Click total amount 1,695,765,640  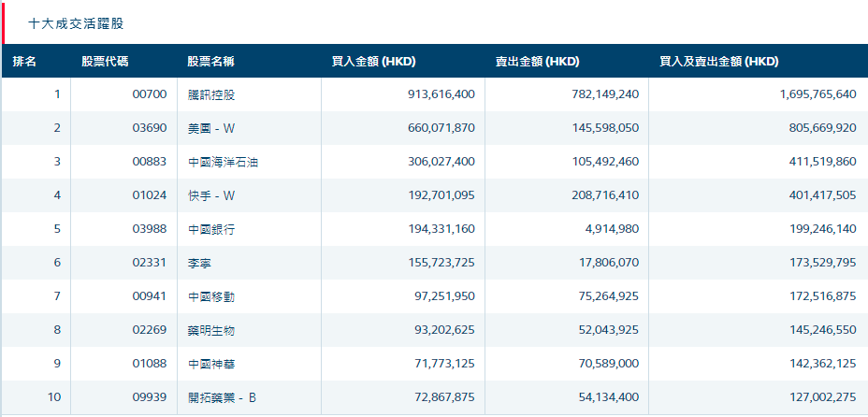click(818, 94)
